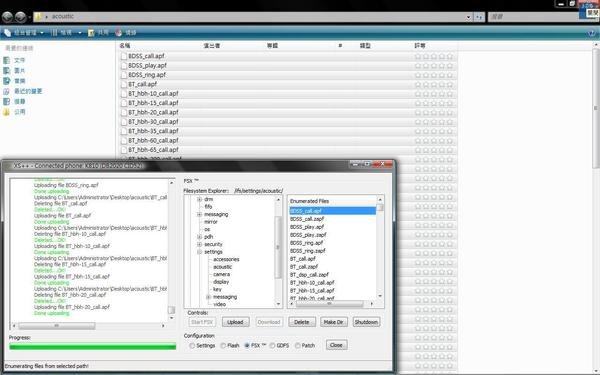Click the rating stars for BDSS_call.apf

click(434, 56)
